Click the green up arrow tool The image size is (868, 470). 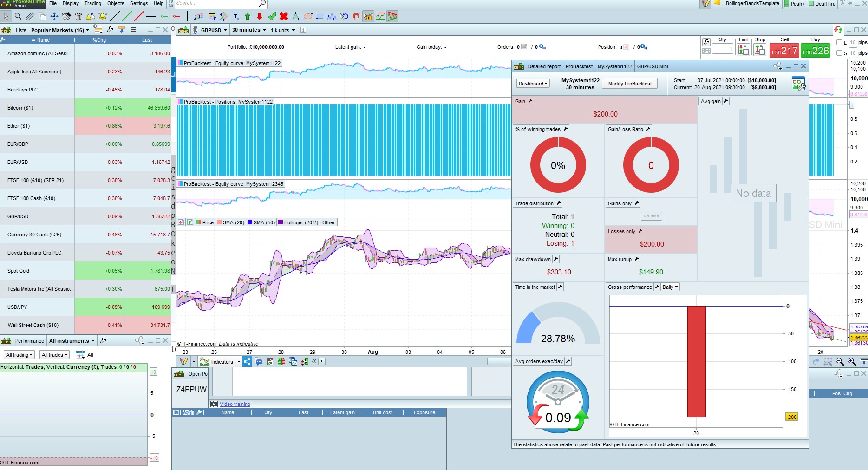click(248, 17)
